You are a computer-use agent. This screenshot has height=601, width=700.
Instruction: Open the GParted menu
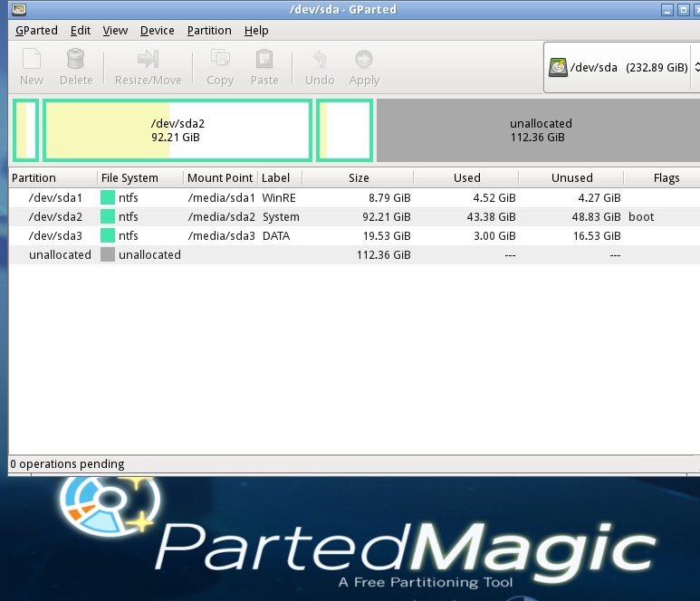pyautogui.click(x=36, y=31)
